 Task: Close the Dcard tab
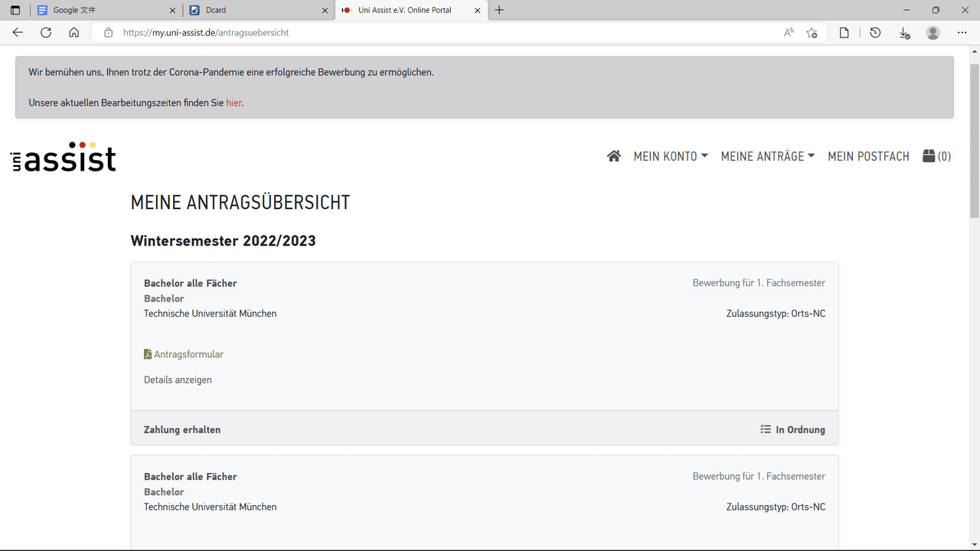[325, 10]
